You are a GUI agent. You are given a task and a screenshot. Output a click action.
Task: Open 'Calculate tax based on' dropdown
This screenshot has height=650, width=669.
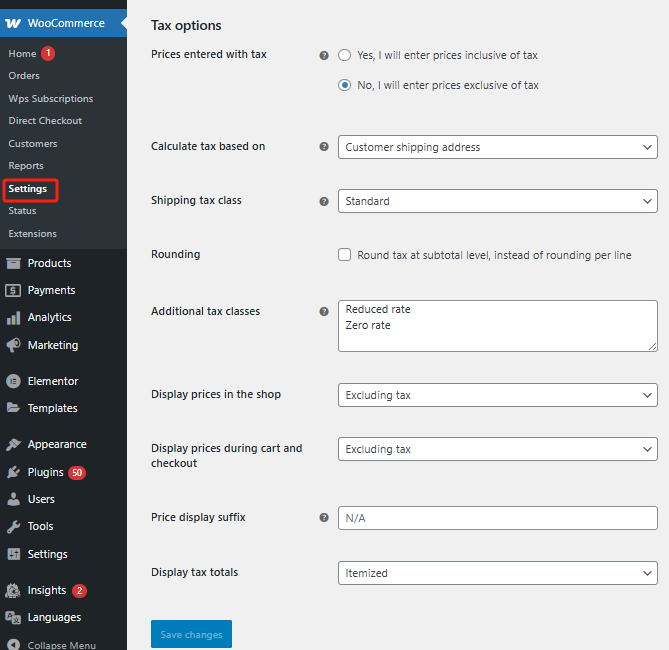(497, 147)
